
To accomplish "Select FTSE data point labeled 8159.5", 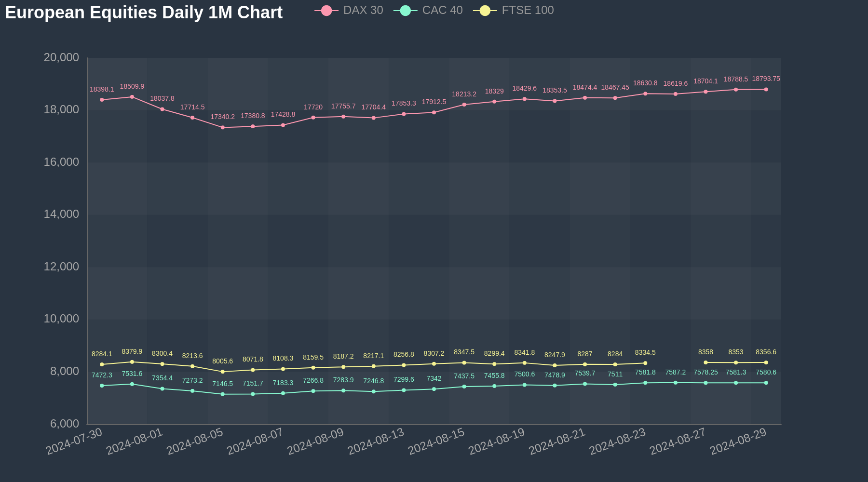I will point(313,368).
